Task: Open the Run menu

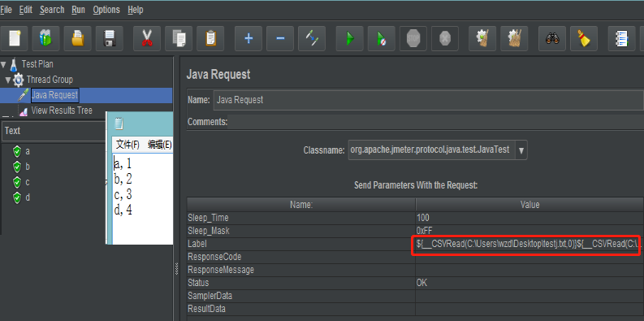Action: click(78, 10)
